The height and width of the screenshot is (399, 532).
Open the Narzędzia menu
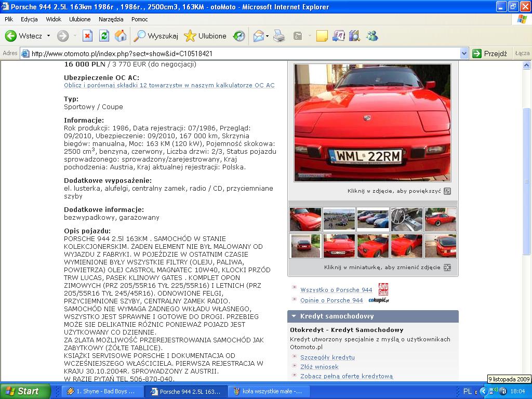coord(111,19)
